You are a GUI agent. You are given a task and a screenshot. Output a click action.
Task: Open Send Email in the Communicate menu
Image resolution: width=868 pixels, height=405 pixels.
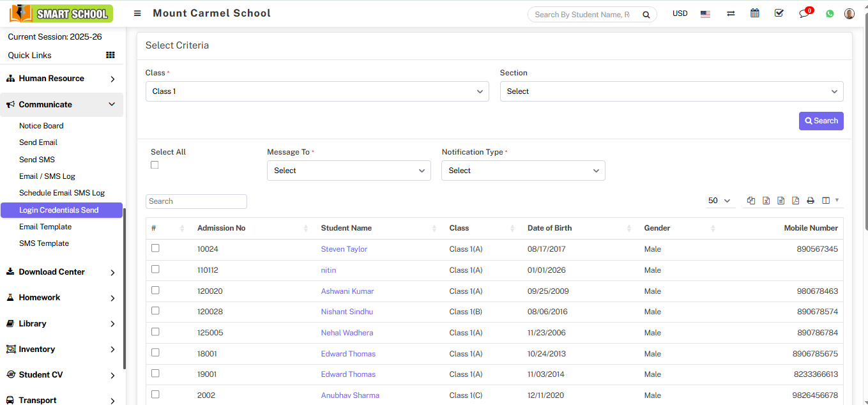(x=38, y=142)
